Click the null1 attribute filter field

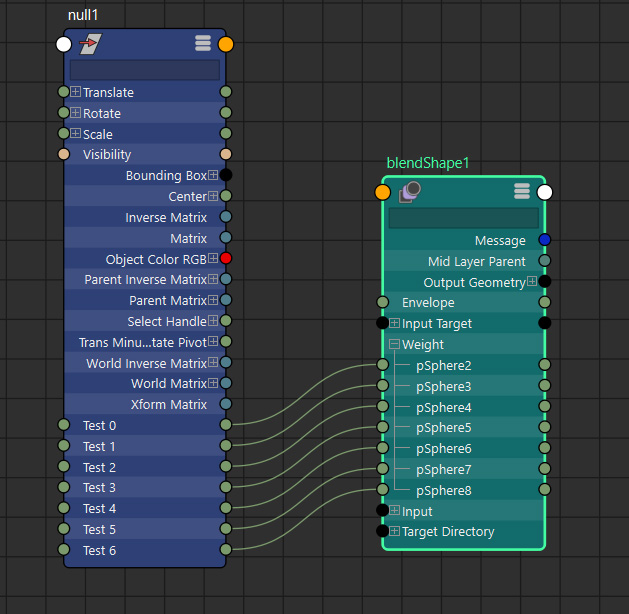point(145,70)
